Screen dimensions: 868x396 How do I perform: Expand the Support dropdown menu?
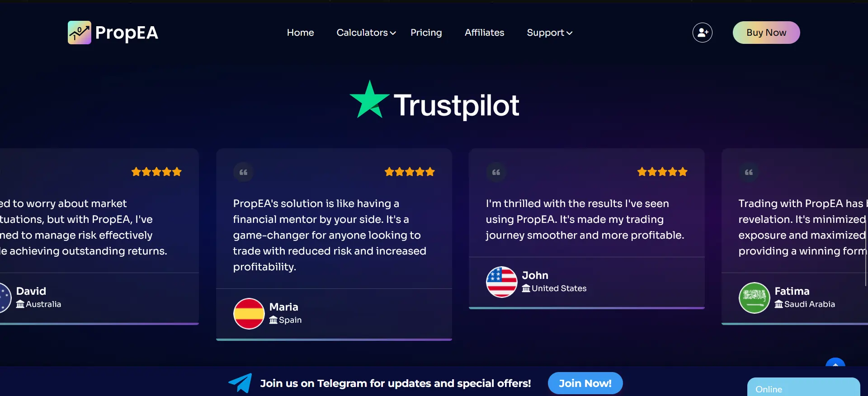click(550, 33)
